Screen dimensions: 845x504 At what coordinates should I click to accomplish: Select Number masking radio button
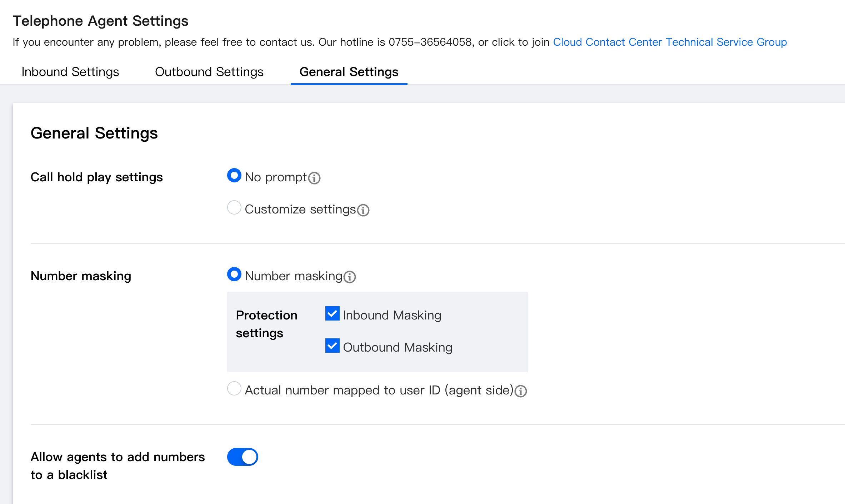click(234, 274)
